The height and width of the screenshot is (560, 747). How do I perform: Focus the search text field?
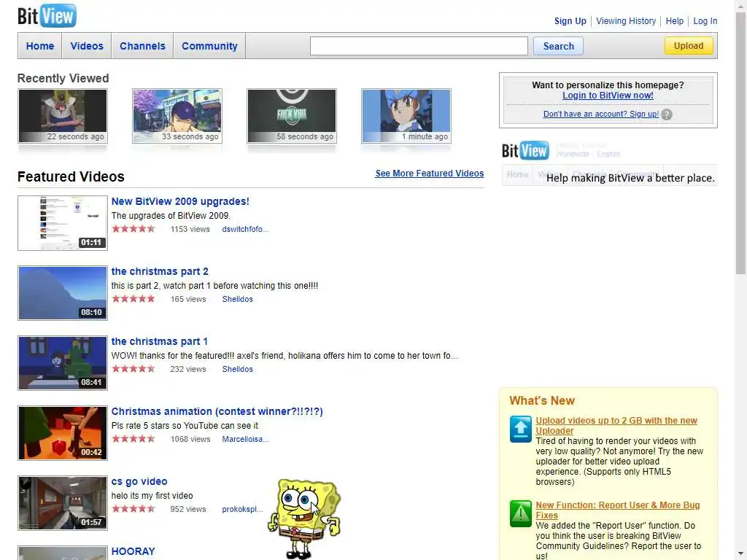[419, 46]
